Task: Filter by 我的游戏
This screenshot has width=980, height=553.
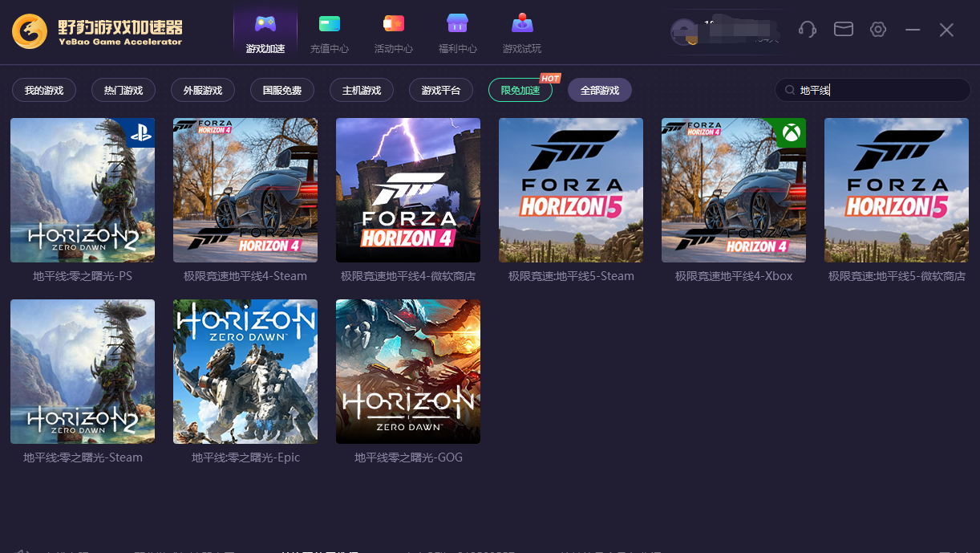Action: pyautogui.click(x=44, y=91)
